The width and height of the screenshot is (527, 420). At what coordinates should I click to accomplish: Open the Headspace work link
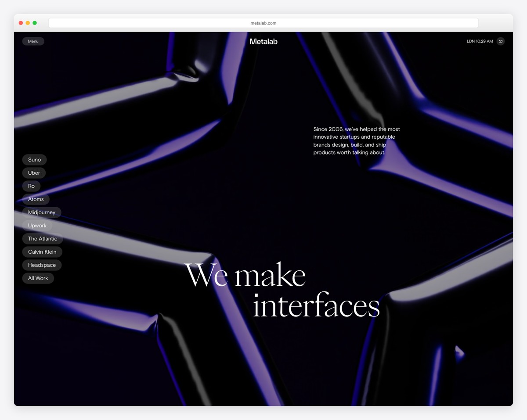pyautogui.click(x=42, y=265)
